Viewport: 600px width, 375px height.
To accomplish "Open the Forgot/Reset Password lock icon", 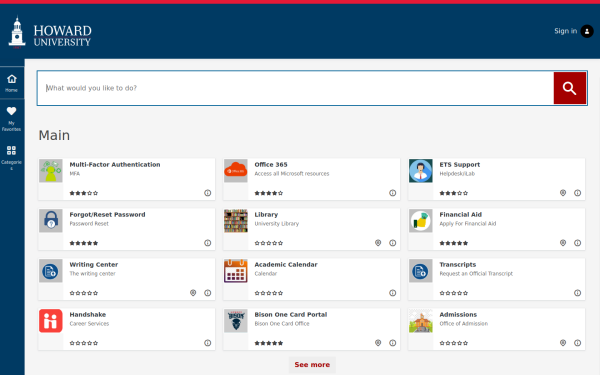I will (x=51, y=221).
